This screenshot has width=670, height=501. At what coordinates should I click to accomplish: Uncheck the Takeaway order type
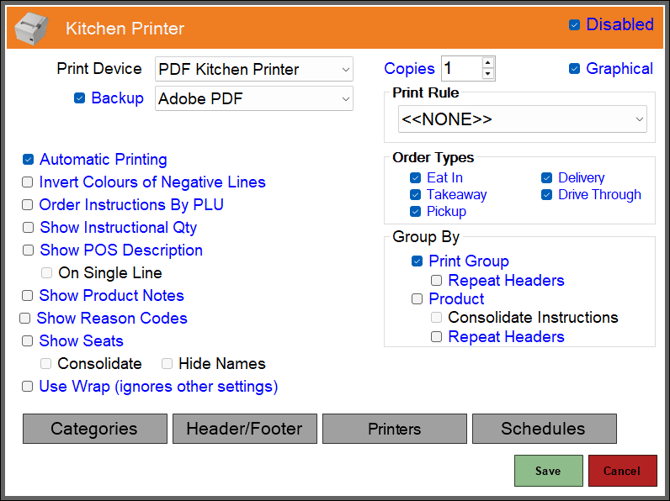coord(415,195)
